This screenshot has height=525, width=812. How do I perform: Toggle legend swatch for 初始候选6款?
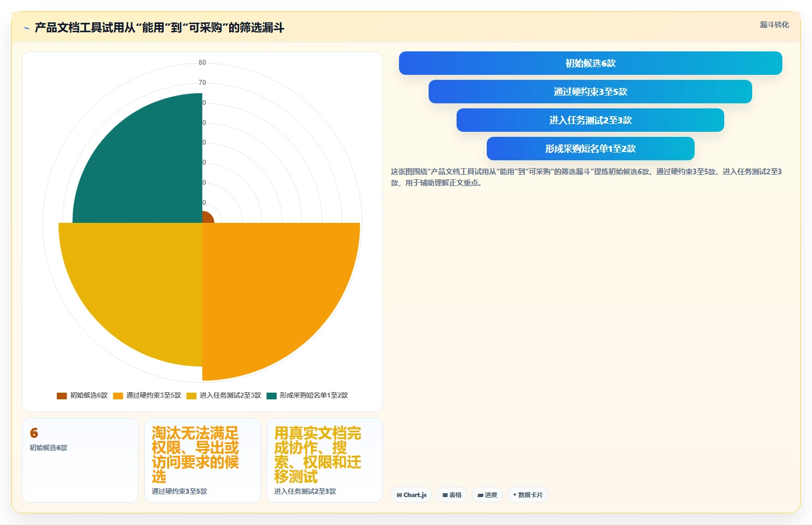point(61,395)
